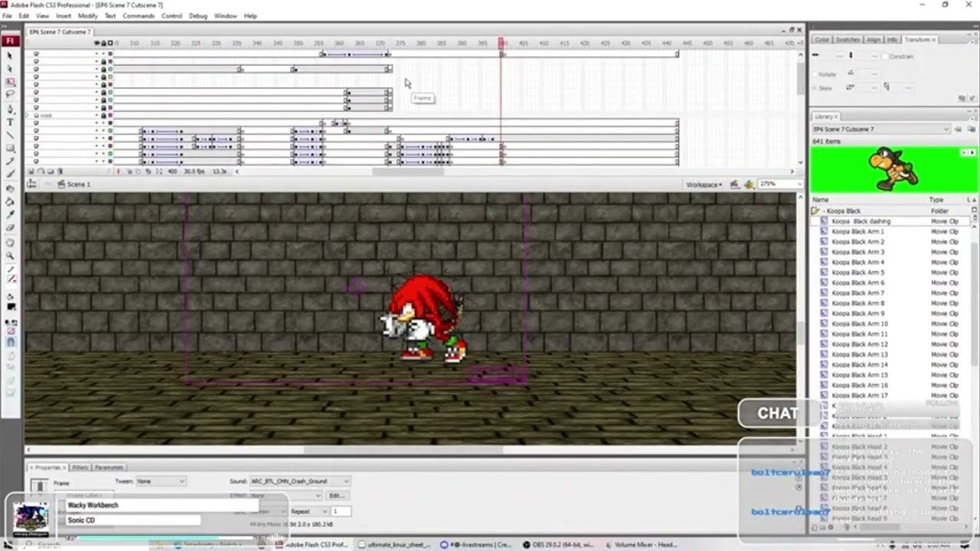Screen dimensions: 980x551
Task: Select the Zoom magnifier tool
Action: 10,255
